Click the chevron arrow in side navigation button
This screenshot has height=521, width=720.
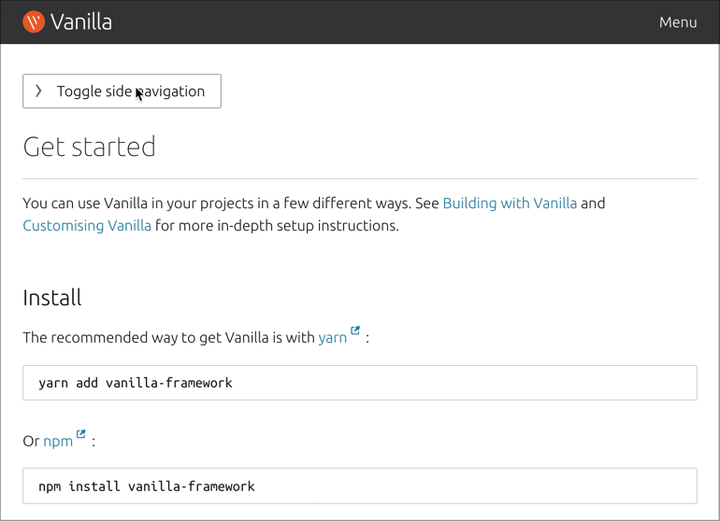point(39,91)
